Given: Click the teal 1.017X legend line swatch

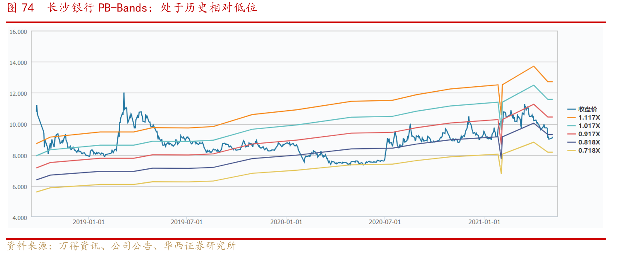Looking at the screenshot, I should [571, 126].
